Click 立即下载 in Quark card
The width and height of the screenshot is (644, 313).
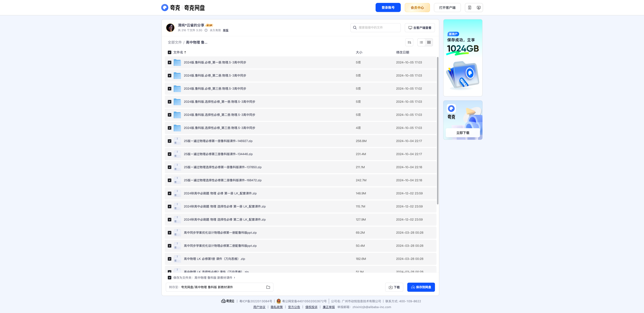462,133
